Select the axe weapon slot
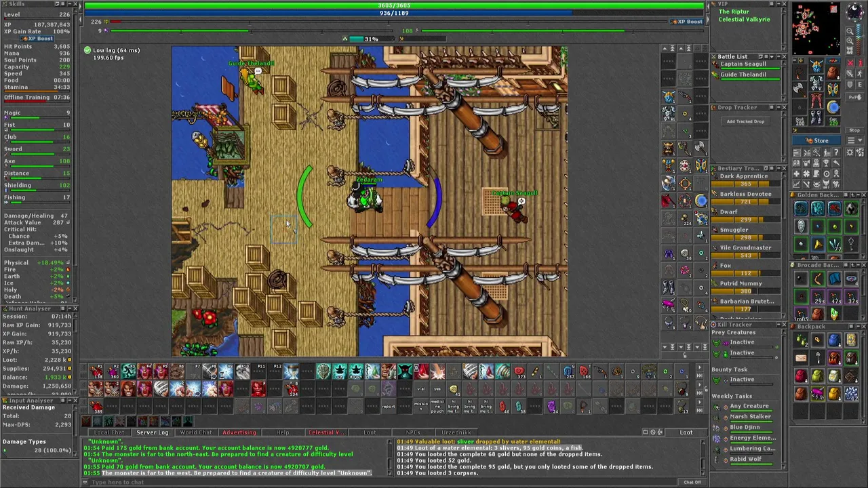The height and width of the screenshot is (488, 868). pyautogui.click(x=800, y=89)
